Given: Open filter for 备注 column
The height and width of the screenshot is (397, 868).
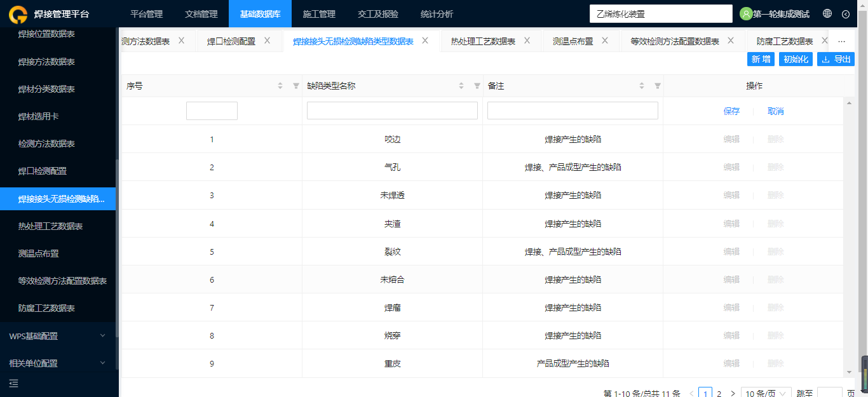Looking at the screenshot, I should tap(658, 86).
